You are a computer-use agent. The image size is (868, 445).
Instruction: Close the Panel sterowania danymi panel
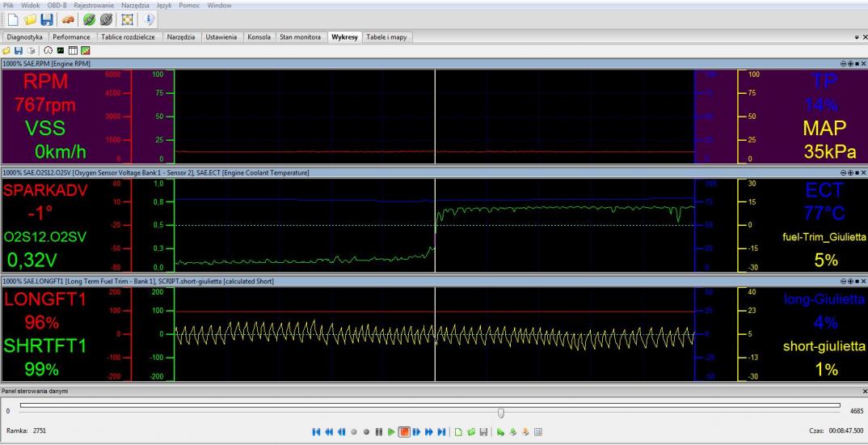tap(863, 391)
